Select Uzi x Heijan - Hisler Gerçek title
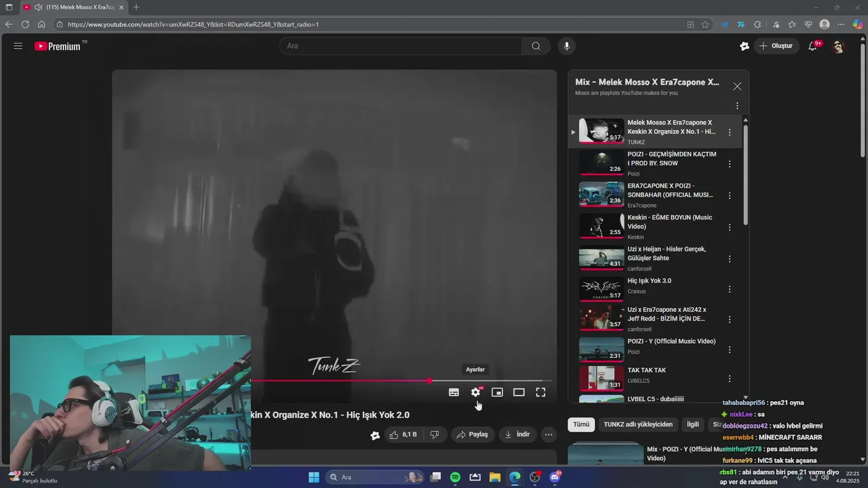 point(667,253)
